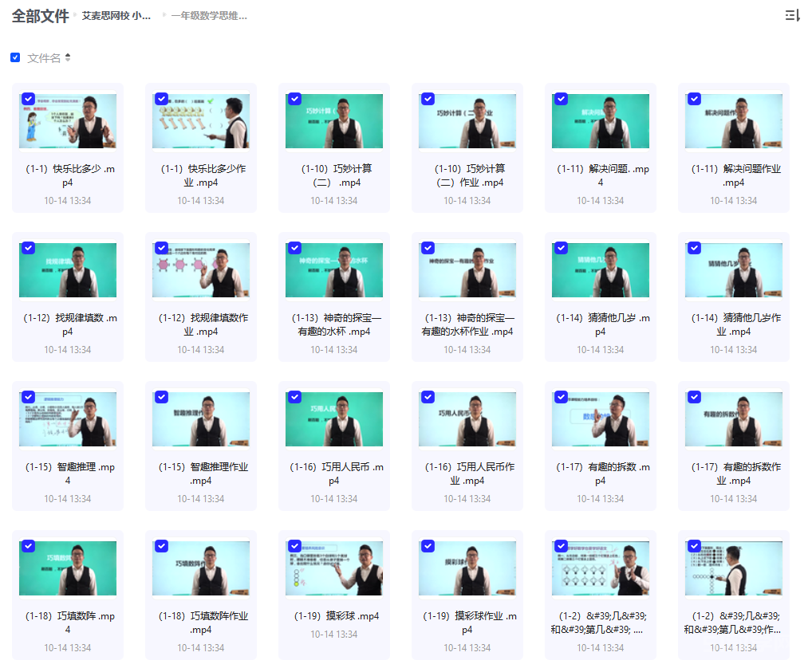Click the (1-15) 智趣推理作业 video thumbnail
812x668 pixels.
pos(200,418)
